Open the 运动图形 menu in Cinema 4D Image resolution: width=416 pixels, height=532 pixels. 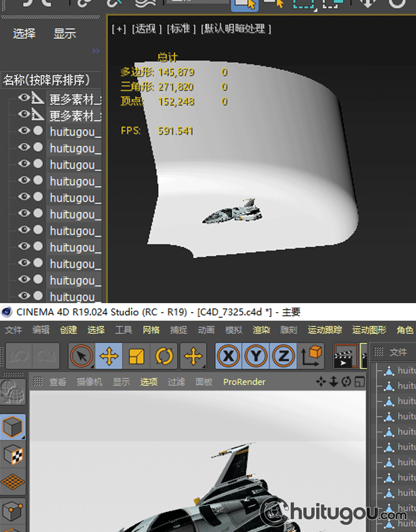(369, 330)
